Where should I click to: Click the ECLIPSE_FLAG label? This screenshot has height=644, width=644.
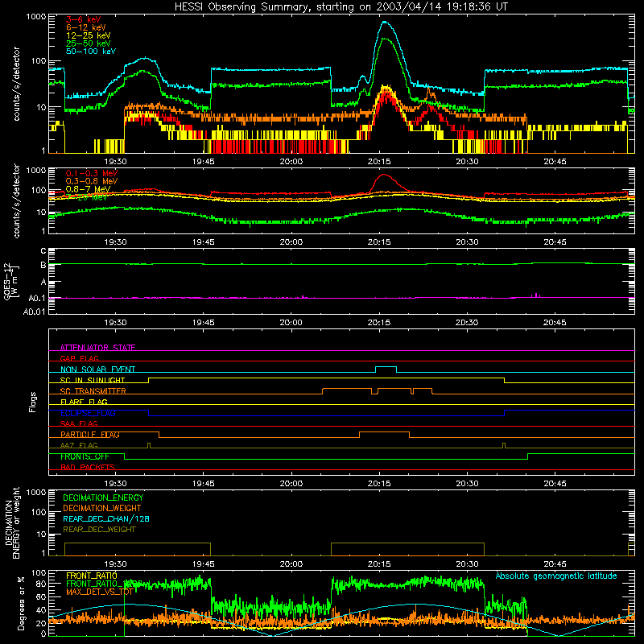pyautogui.click(x=88, y=413)
